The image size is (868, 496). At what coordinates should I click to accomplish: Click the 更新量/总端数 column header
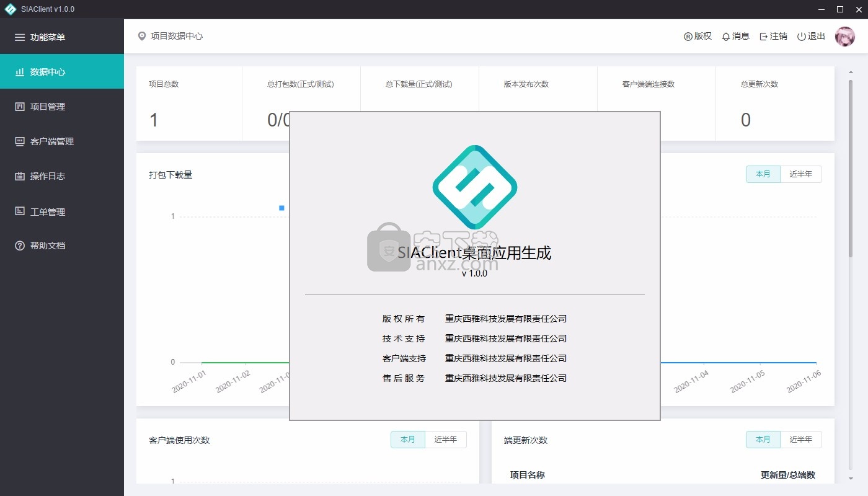click(x=788, y=475)
